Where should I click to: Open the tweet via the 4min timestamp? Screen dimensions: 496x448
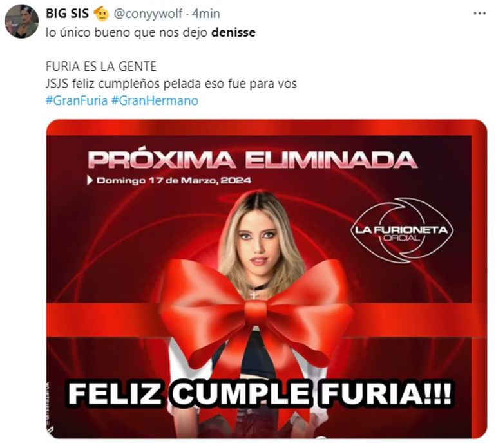pos(206,14)
